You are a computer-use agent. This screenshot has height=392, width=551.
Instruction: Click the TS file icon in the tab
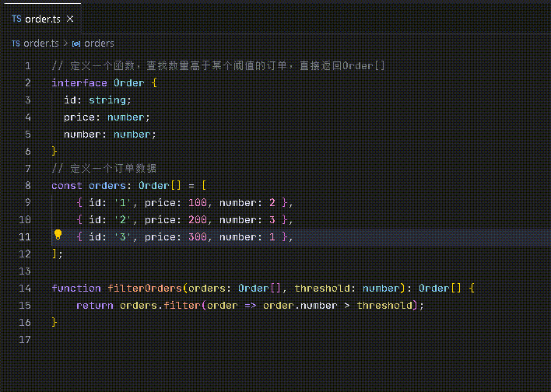(16, 17)
